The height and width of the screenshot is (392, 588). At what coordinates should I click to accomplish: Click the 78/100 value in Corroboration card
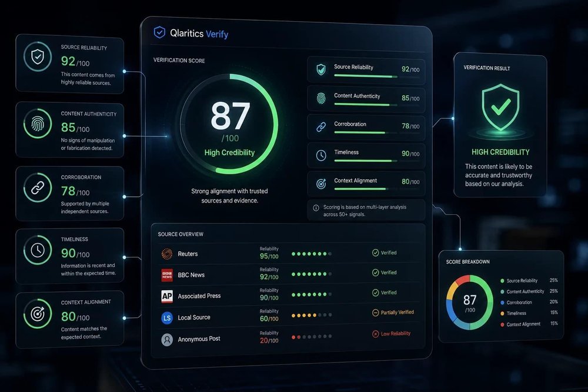click(75, 191)
